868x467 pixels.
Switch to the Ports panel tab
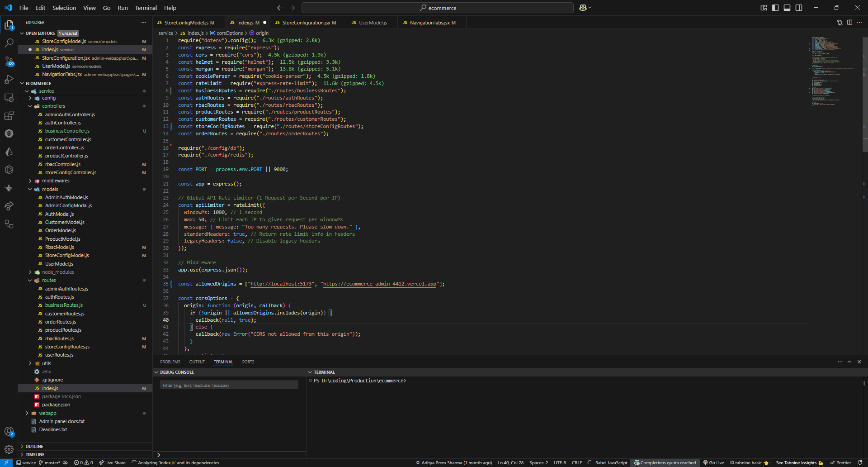[x=248, y=362]
